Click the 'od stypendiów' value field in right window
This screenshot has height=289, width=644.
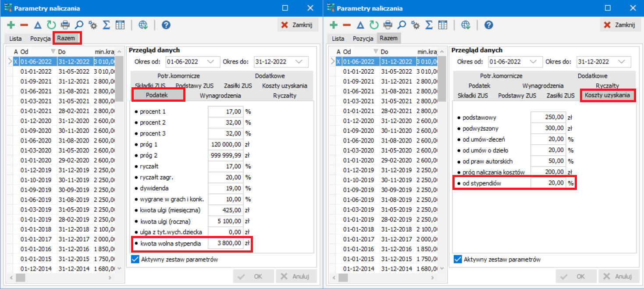(x=548, y=183)
